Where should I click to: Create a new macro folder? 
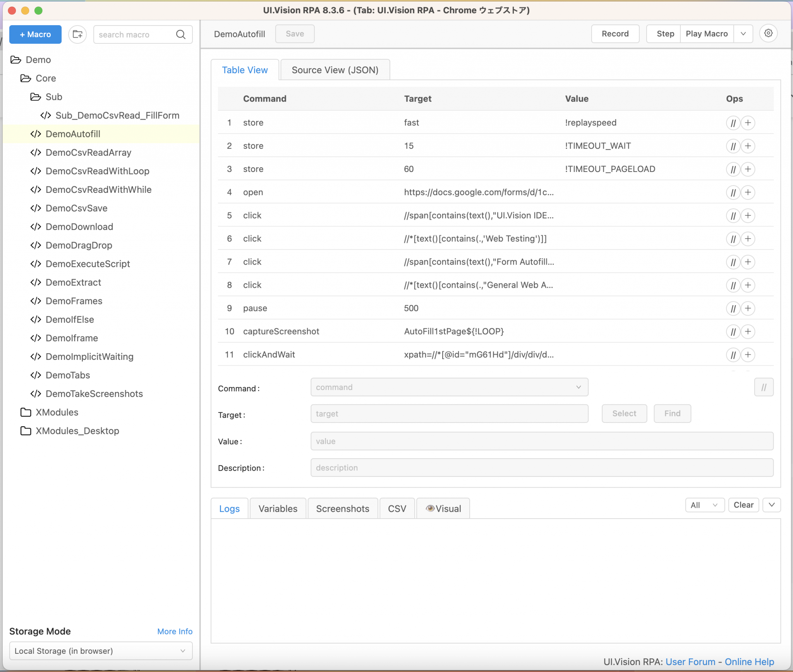tap(77, 34)
